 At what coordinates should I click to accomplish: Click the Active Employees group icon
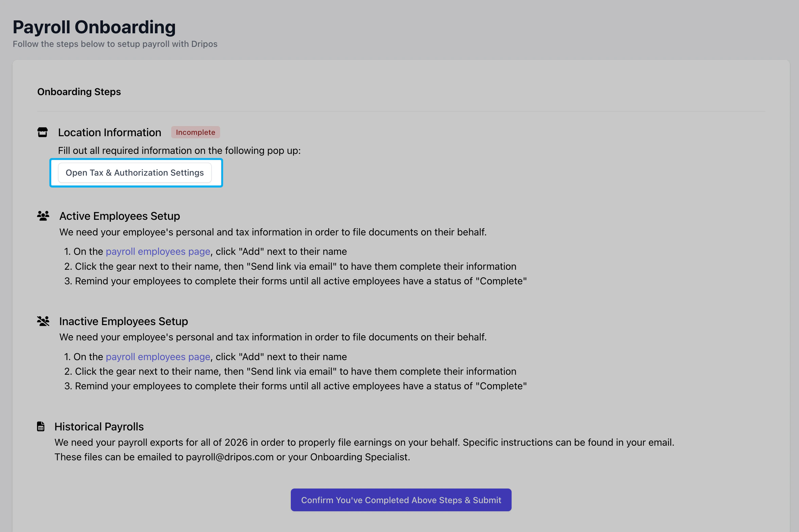point(43,216)
